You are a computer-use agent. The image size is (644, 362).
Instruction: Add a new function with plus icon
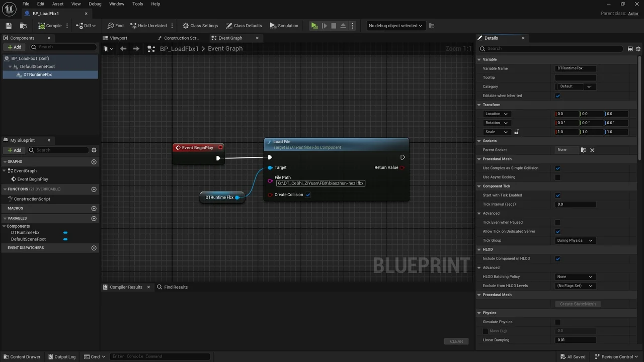tap(94, 190)
